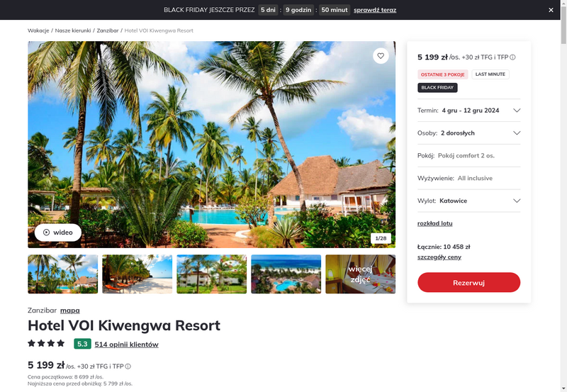Open the Wakacje breadcrumb

point(38,30)
